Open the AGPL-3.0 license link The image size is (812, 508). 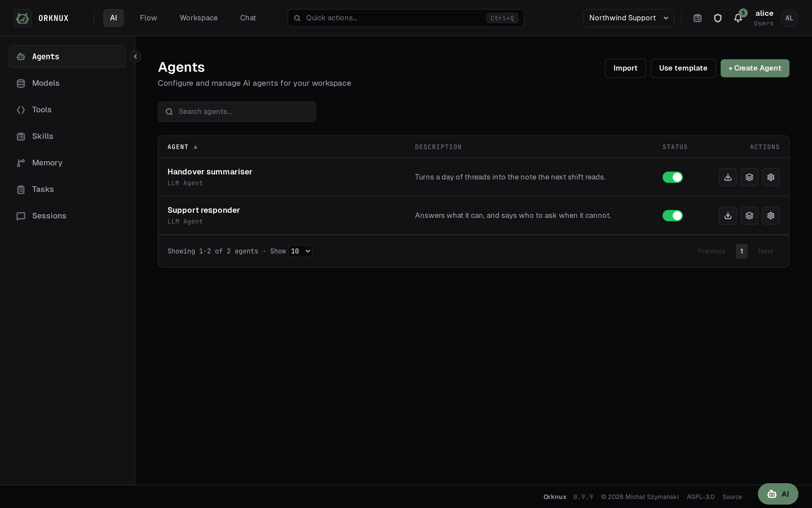(700, 497)
